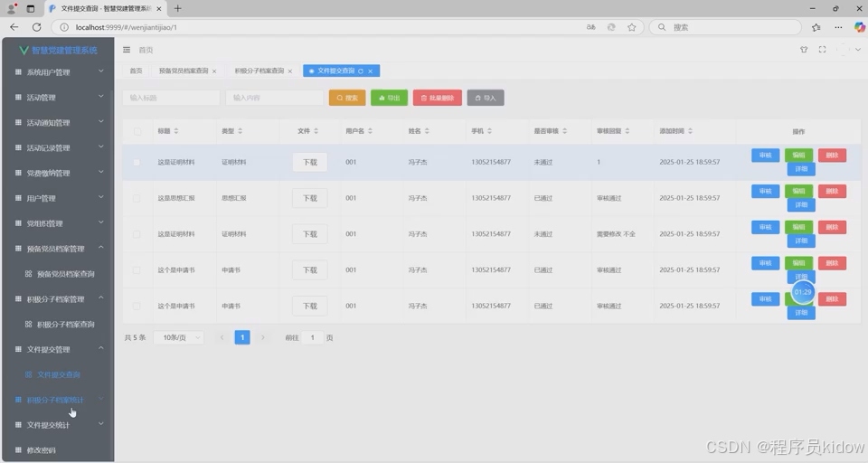Expand 活动记录管理 in the sidebar
This screenshot has width=868, height=463.
[x=58, y=148]
